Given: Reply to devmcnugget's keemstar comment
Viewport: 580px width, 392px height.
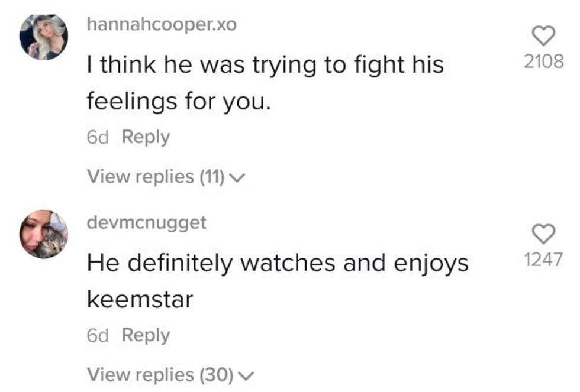Looking at the screenshot, I should (x=146, y=335).
